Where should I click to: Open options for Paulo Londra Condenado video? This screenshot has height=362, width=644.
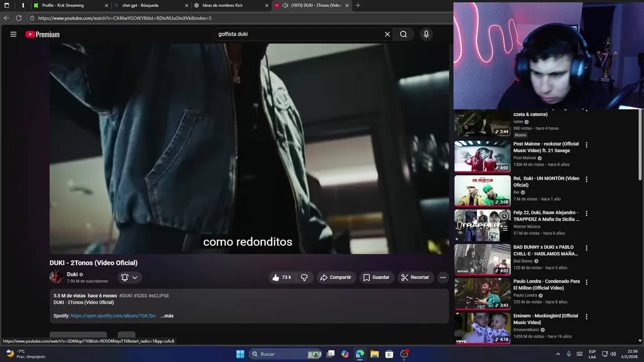pos(586,282)
